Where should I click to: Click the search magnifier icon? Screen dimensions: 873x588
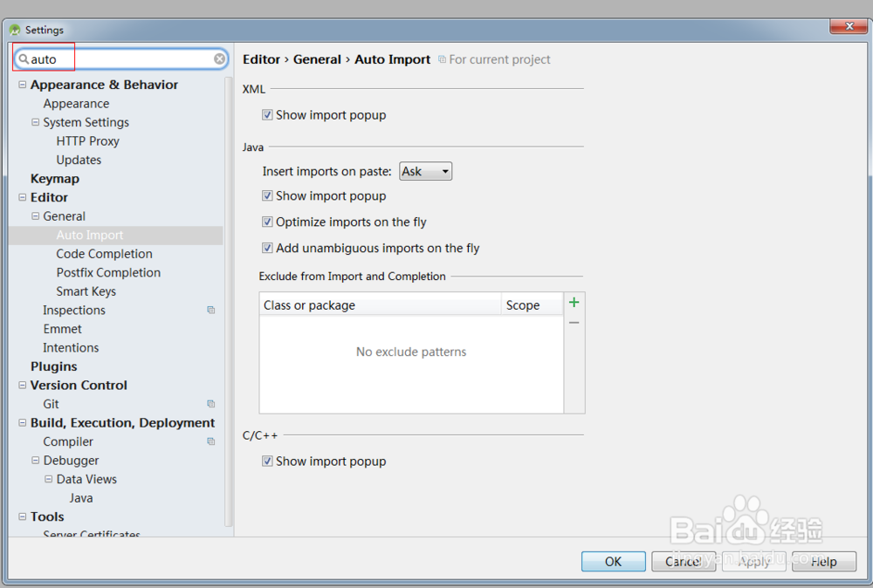(x=24, y=59)
